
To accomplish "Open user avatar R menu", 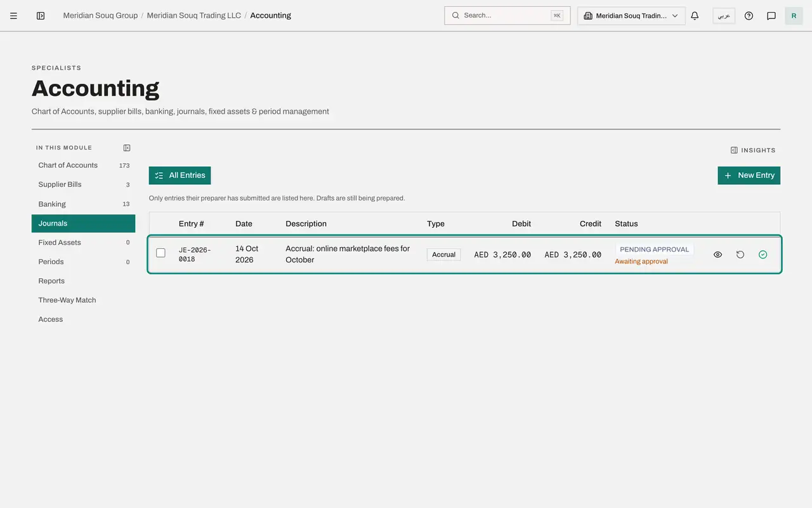I will [794, 16].
